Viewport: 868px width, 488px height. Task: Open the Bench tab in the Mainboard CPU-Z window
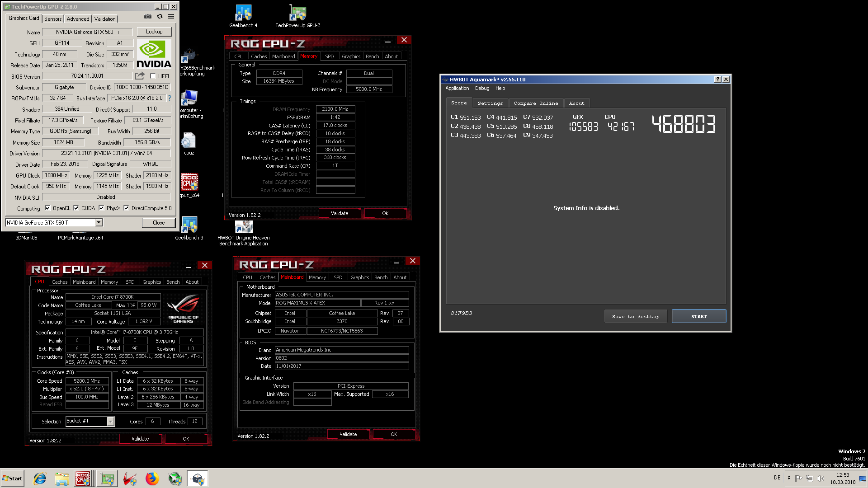[381, 277]
